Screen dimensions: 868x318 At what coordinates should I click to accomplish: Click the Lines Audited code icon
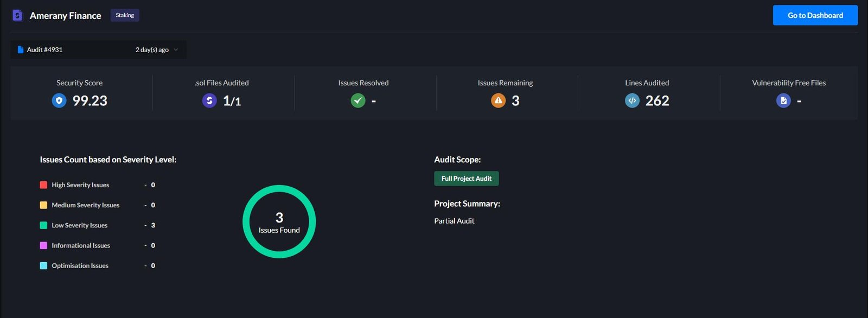(x=633, y=100)
